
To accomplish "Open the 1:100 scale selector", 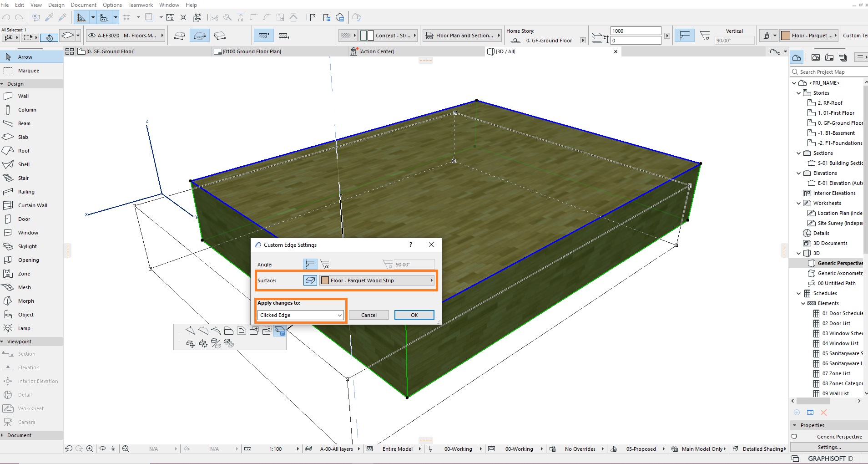I will click(276, 449).
